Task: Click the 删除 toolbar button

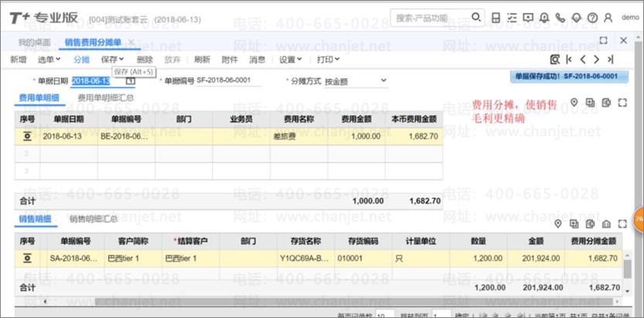Action: (x=145, y=60)
